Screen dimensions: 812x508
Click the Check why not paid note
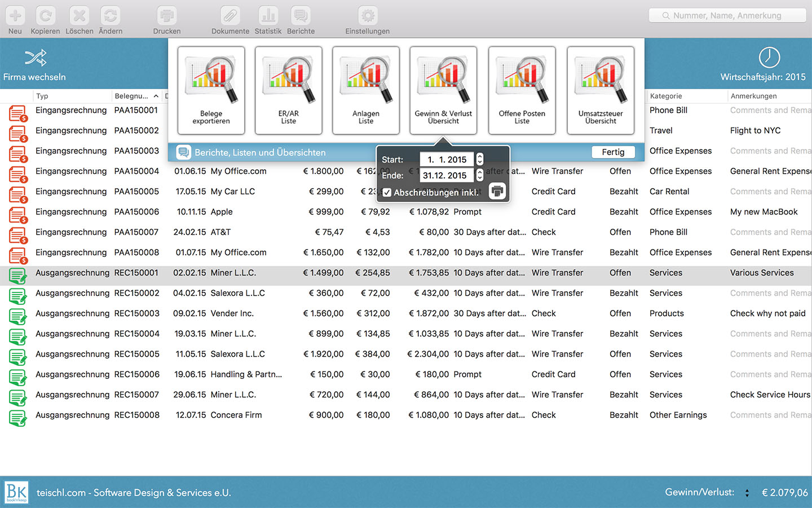(767, 313)
